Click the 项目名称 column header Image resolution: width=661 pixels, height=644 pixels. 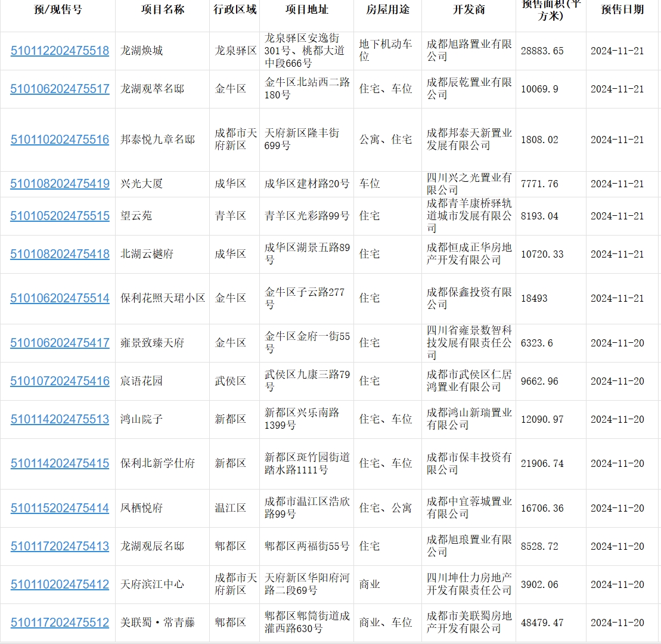[x=163, y=10]
